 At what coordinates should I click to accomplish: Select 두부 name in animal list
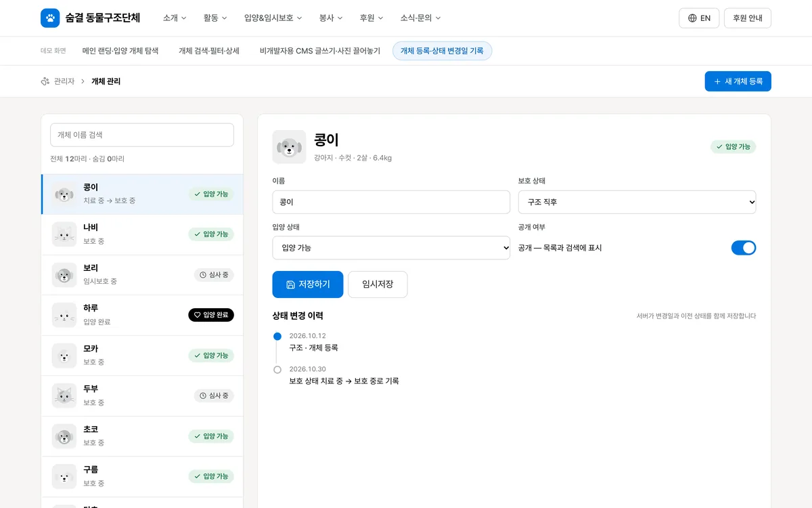point(91,389)
